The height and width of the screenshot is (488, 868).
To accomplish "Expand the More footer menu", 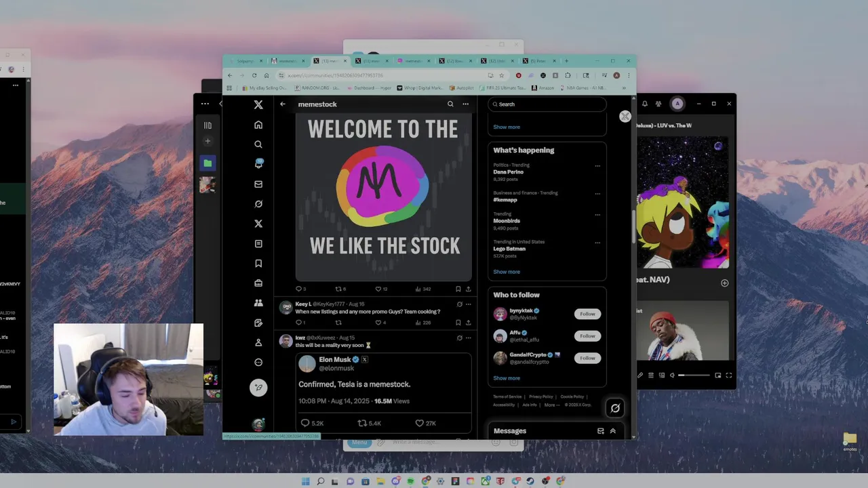I will 551,405.
